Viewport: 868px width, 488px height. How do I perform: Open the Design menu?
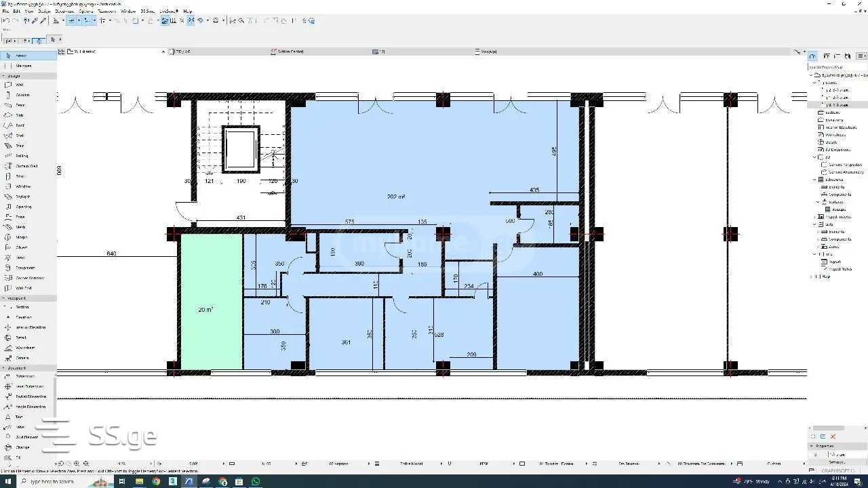44,12
